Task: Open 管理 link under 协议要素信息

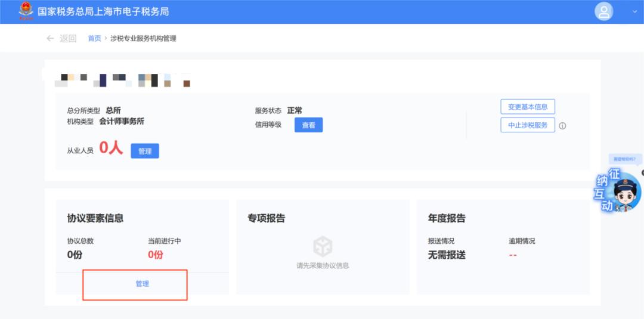Action: click(142, 284)
